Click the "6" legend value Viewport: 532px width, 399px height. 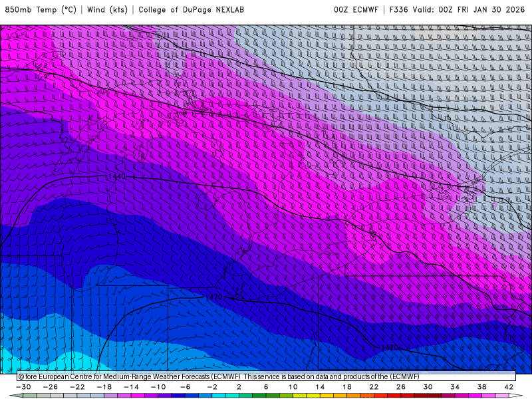266,387
